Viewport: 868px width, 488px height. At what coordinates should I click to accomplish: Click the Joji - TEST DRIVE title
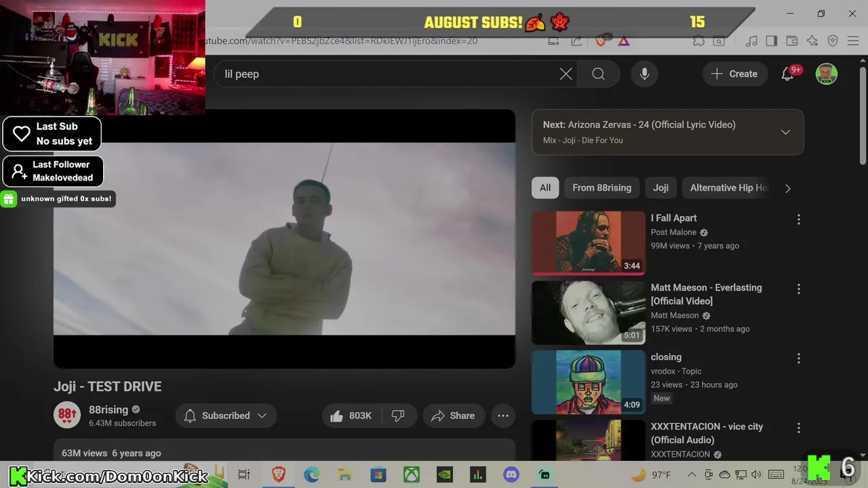click(x=107, y=386)
